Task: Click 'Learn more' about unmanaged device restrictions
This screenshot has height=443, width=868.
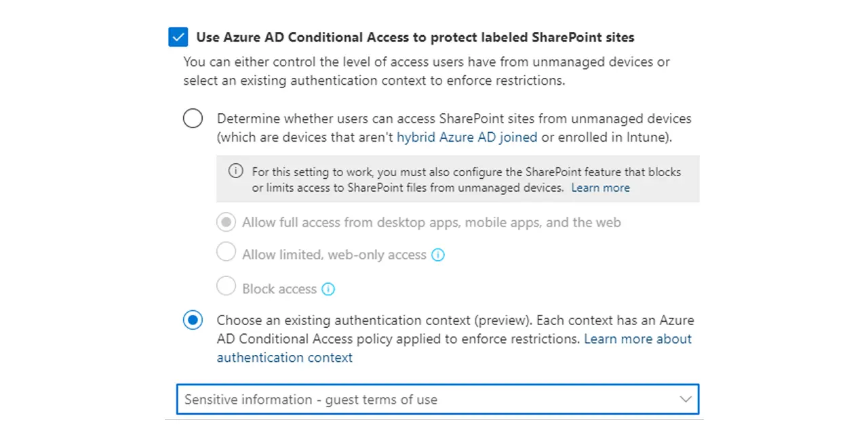Action: tap(600, 188)
